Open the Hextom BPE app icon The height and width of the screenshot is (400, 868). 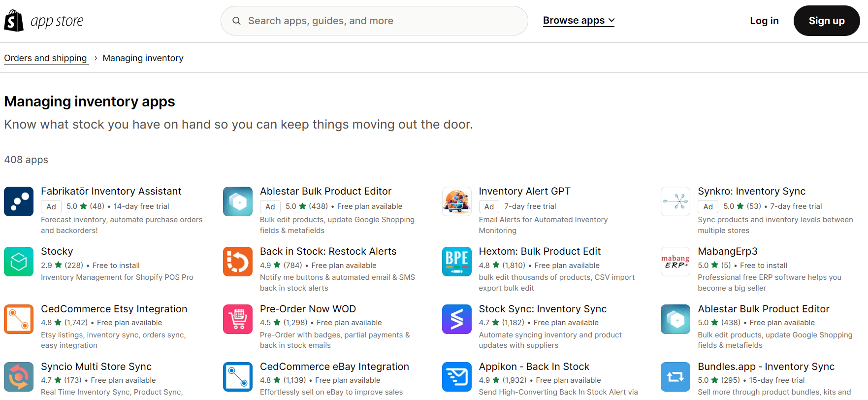tap(456, 262)
